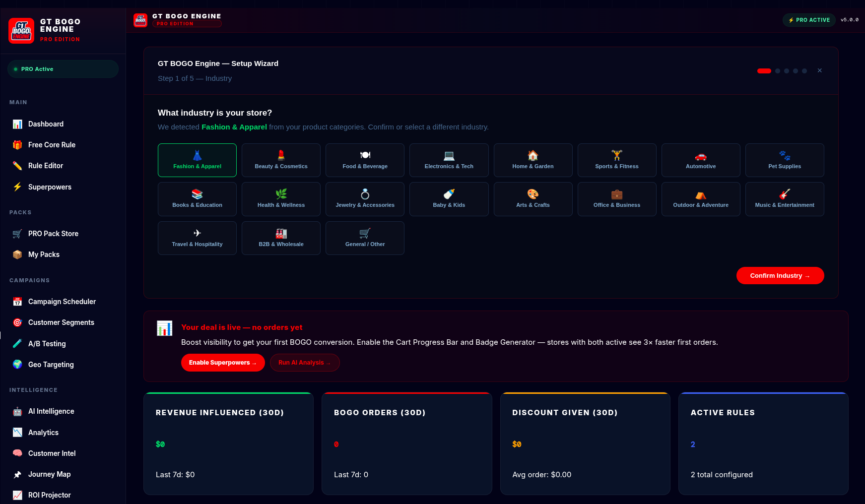Screen dimensions: 865x504
Task: Click the Campaign Scheduler calendar icon
Action: click(17, 302)
